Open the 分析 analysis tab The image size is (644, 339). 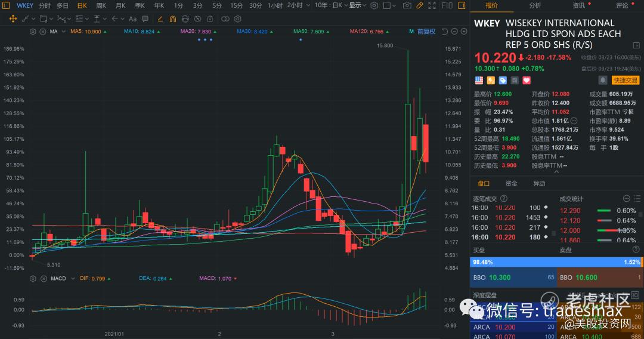coord(535,5)
